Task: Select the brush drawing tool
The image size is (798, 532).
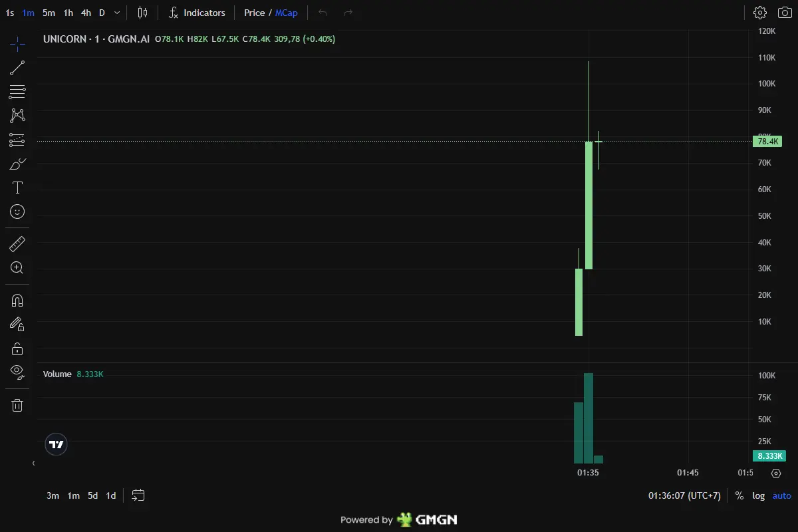Action: (x=17, y=164)
